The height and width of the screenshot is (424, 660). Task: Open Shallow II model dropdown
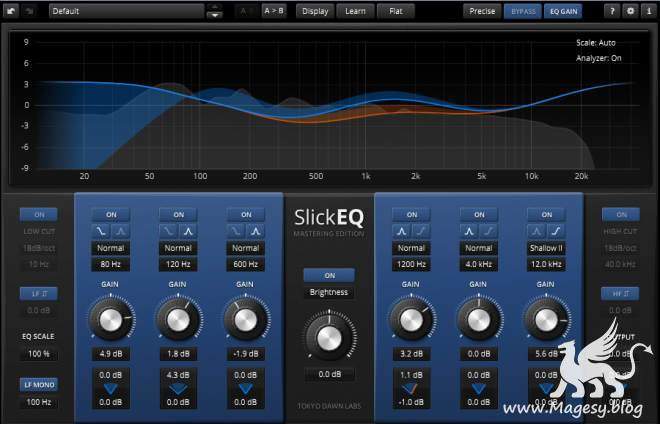click(546, 248)
